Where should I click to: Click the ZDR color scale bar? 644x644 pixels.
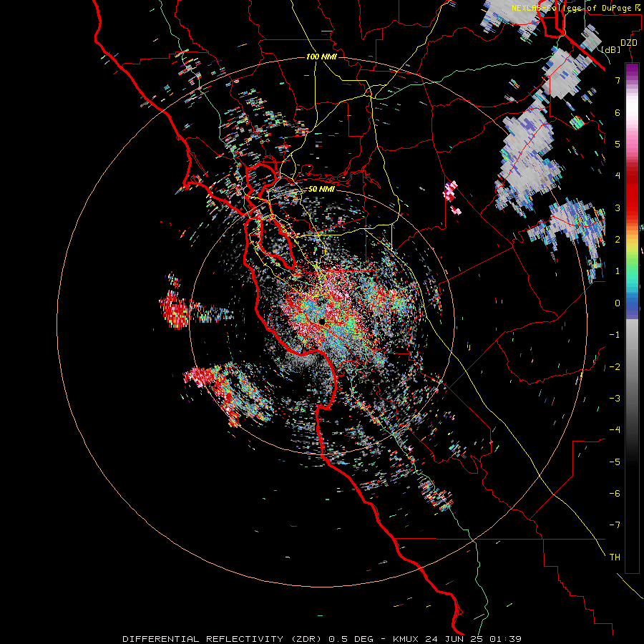[632, 318]
